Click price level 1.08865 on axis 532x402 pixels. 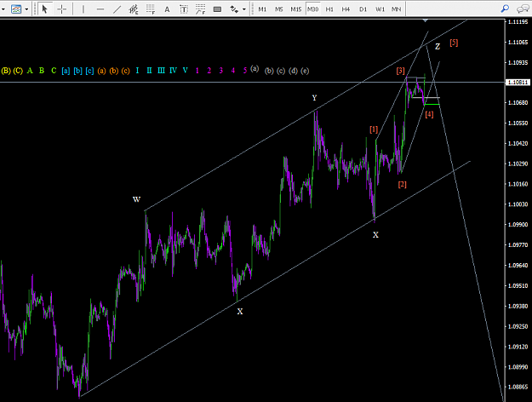click(518, 387)
